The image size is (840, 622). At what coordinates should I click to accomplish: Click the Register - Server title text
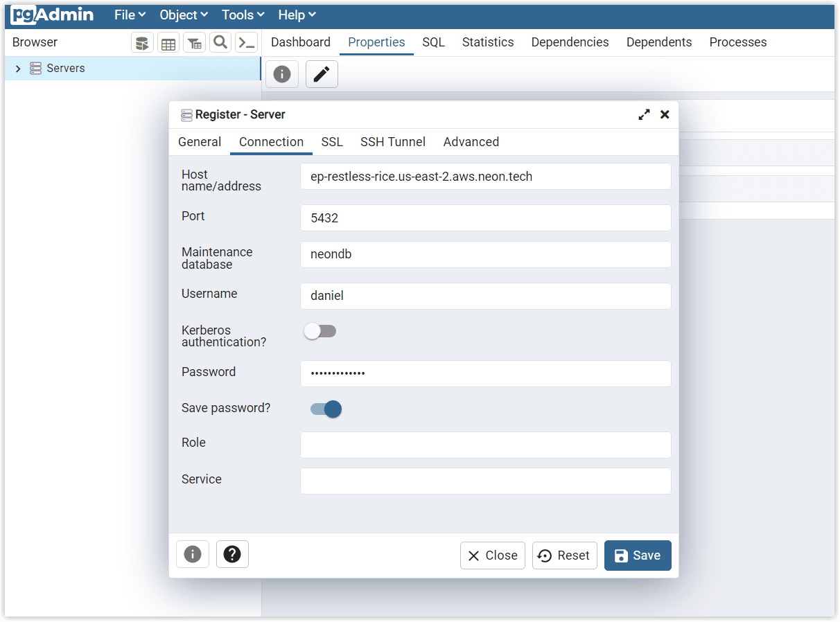pos(240,115)
